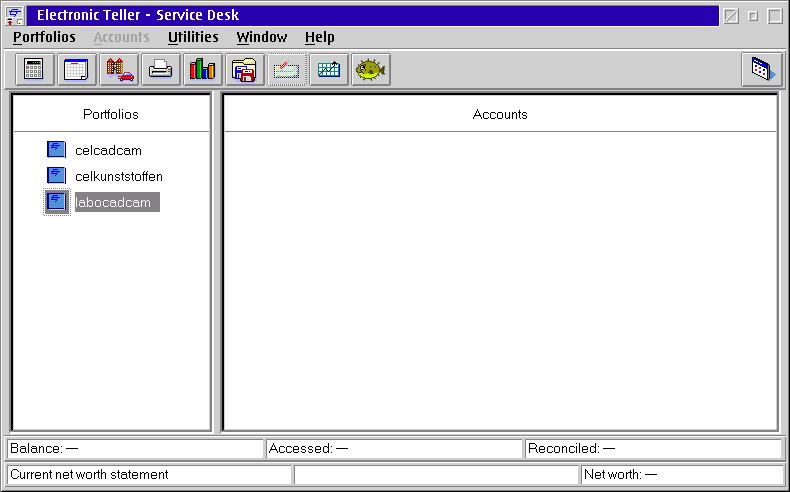Screen dimensions: 790x492
Task: Open the Accounts menu
Action: coord(121,37)
